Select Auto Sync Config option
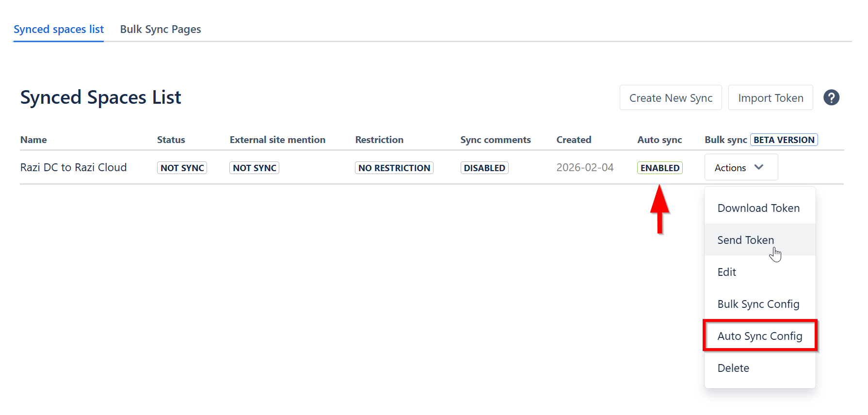 pos(759,336)
